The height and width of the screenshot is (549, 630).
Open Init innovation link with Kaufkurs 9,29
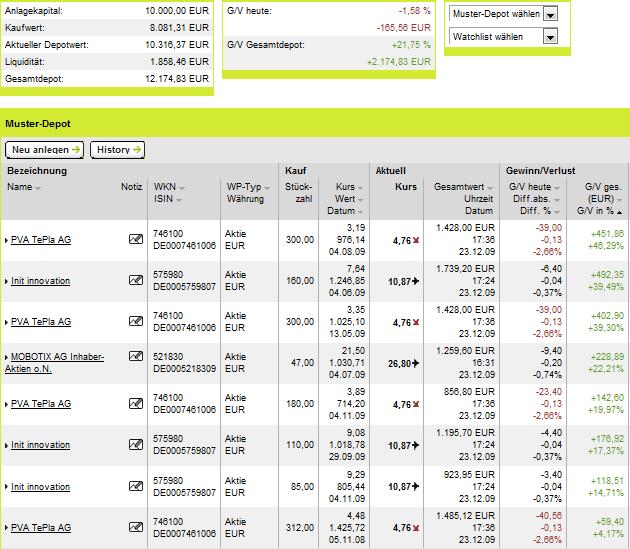point(41,487)
